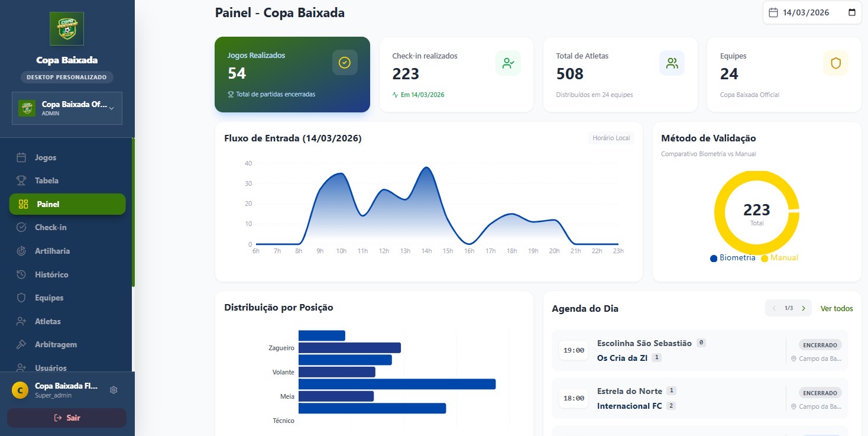This screenshot has height=436, width=868.
Task: Click the 18:00 time badge
Action: point(574,398)
